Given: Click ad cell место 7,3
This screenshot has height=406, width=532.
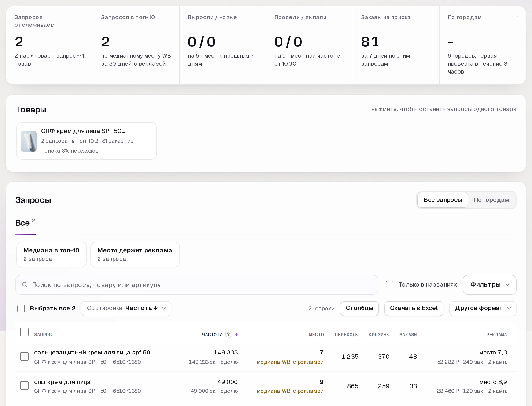Looking at the screenshot, I should coord(493,353).
